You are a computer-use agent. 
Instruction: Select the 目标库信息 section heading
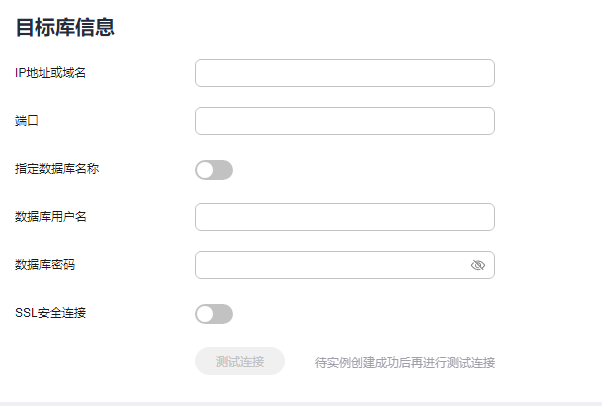(x=65, y=27)
